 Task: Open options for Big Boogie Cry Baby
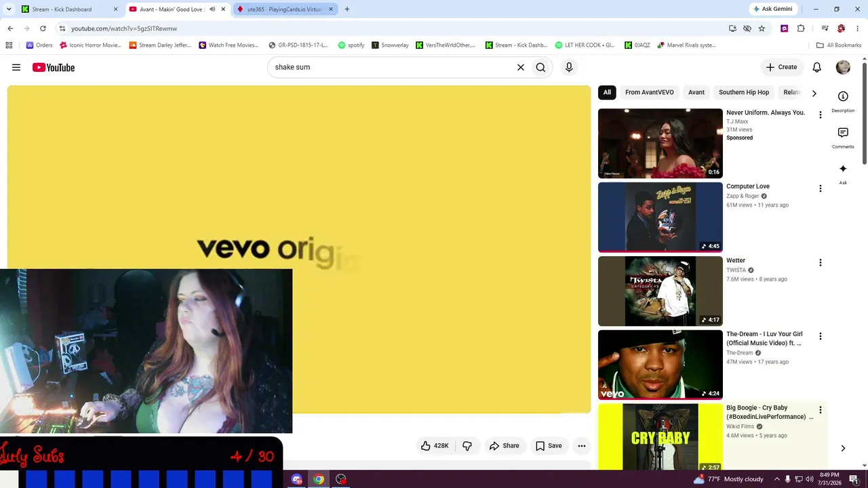click(820, 410)
